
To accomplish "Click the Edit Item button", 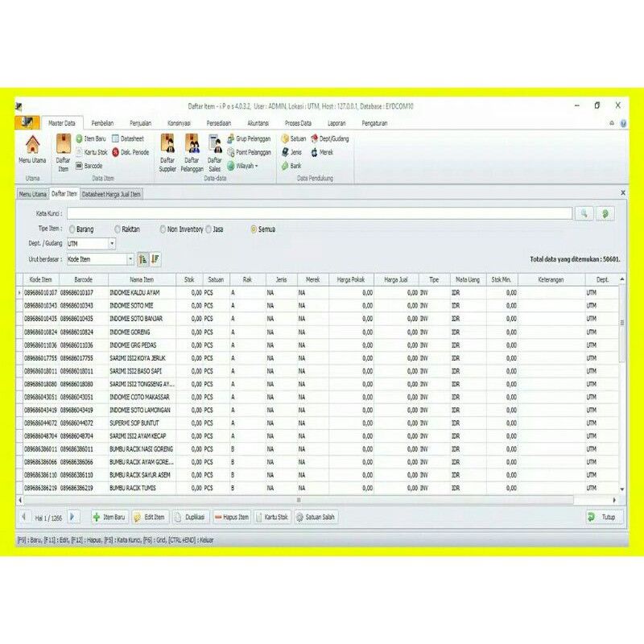I will click(150, 517).
